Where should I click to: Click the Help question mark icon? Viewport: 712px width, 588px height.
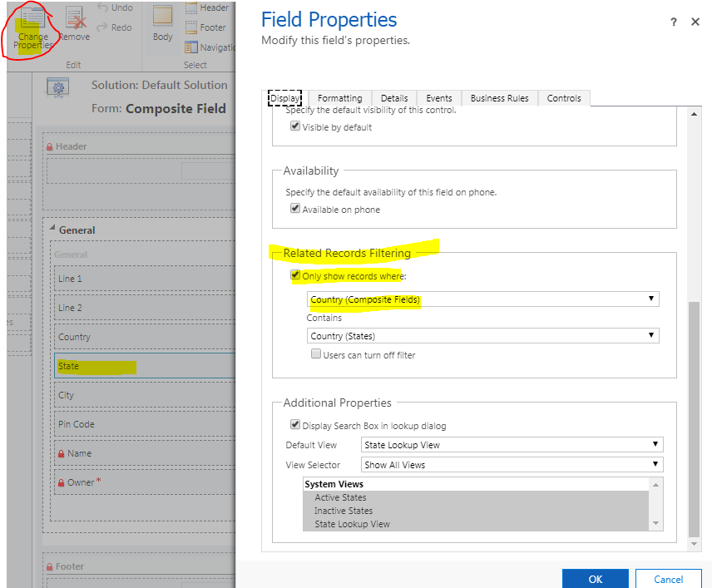674,22
